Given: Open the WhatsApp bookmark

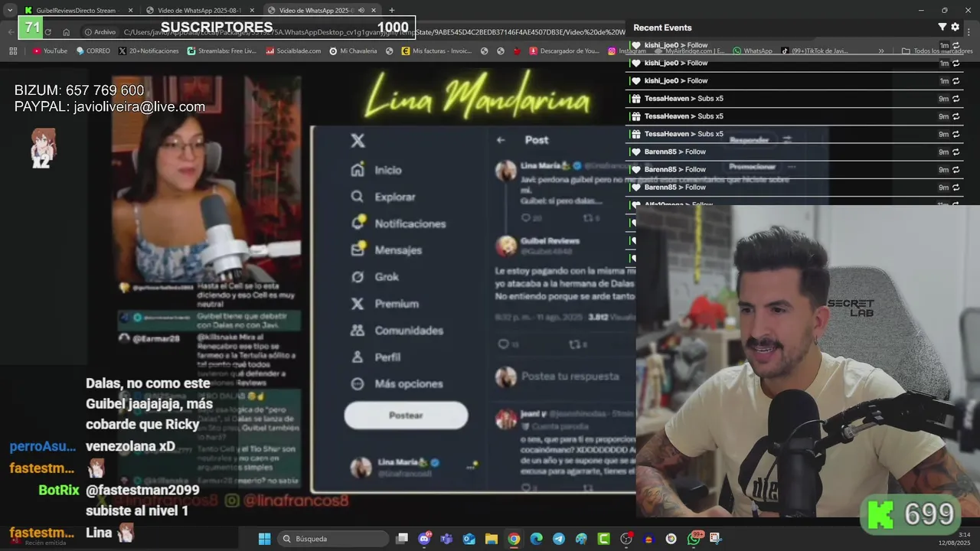Looking at the screenshot, I should [x=753, y=51].
